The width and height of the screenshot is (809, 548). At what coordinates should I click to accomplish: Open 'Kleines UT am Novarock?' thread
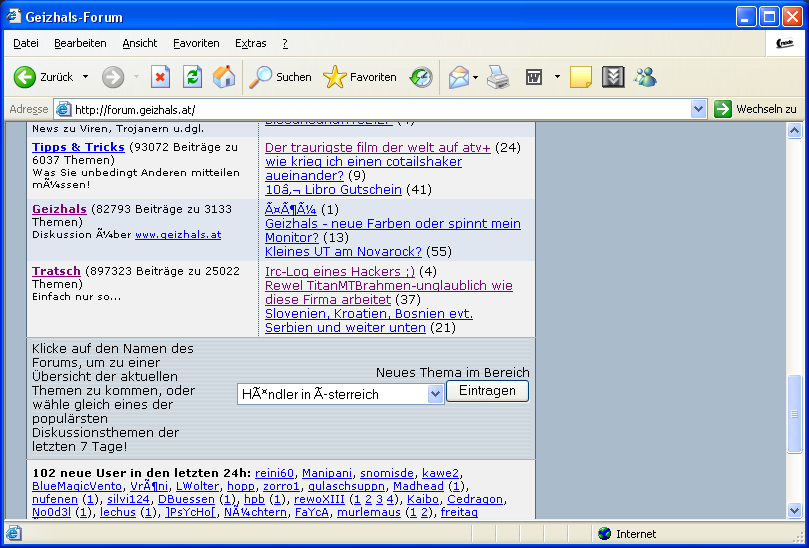point(343,251)
